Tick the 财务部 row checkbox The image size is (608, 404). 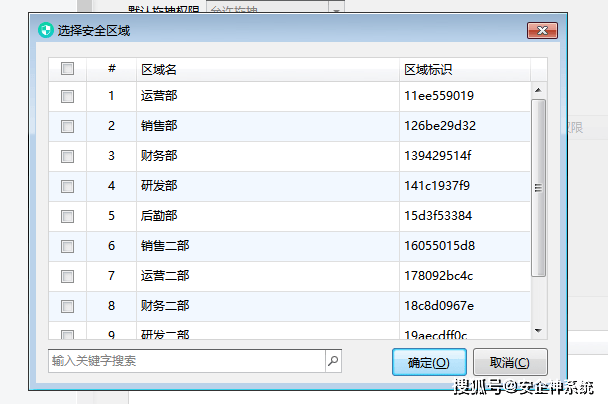(x=67, y=156)
